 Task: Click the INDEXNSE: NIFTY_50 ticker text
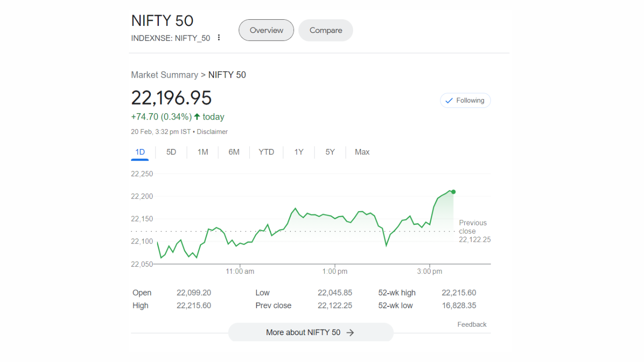(x=171, y=38)
